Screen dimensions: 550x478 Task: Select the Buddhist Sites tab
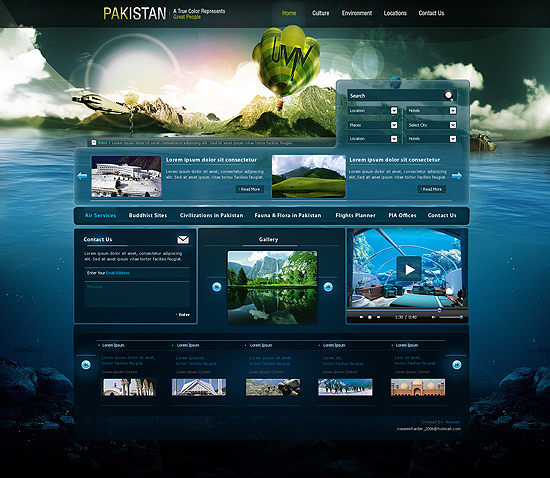point(148,215)
